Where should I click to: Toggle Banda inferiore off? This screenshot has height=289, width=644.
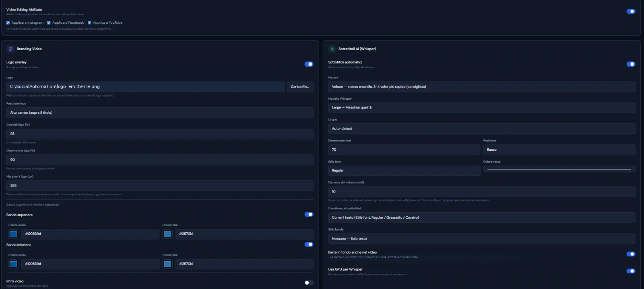pos(309,244)
